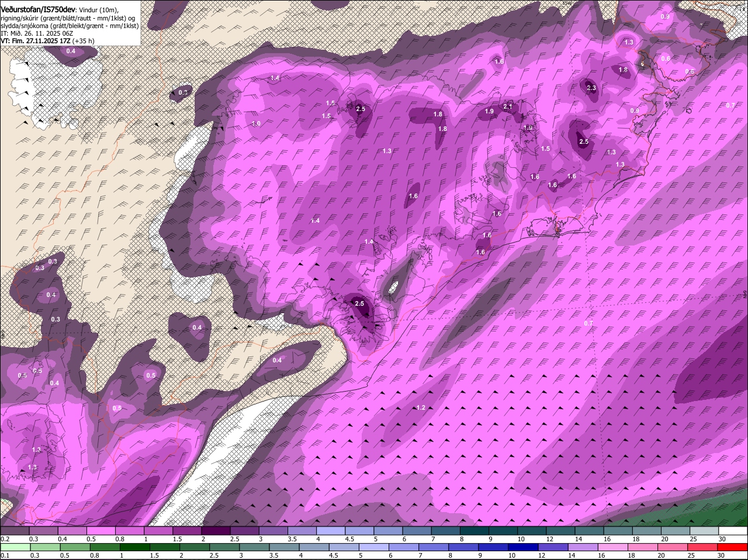This screenshot has height=560, width=748.
Task: Pick the bright pink swatch at 0.5 in upper legend
Action: point(101,531)
